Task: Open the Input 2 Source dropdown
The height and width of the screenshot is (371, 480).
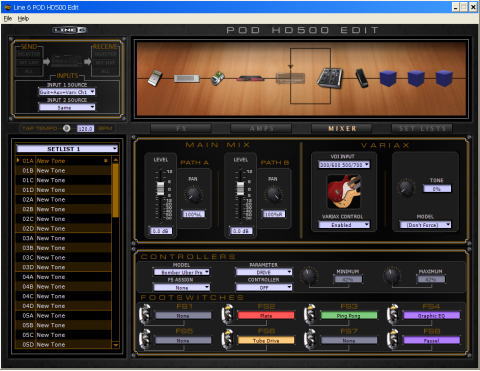Action: click(x=67, y=107)
